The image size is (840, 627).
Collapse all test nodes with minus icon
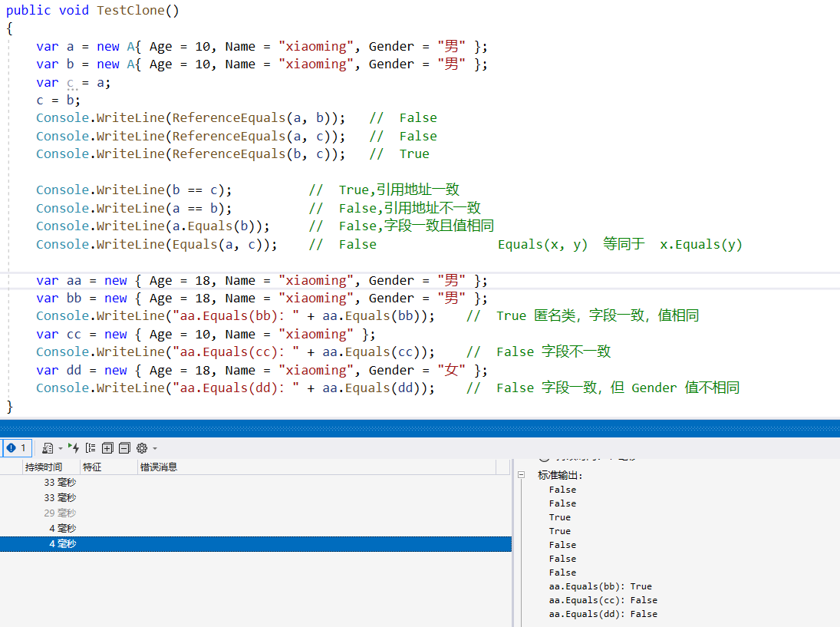tap(124, 448)
